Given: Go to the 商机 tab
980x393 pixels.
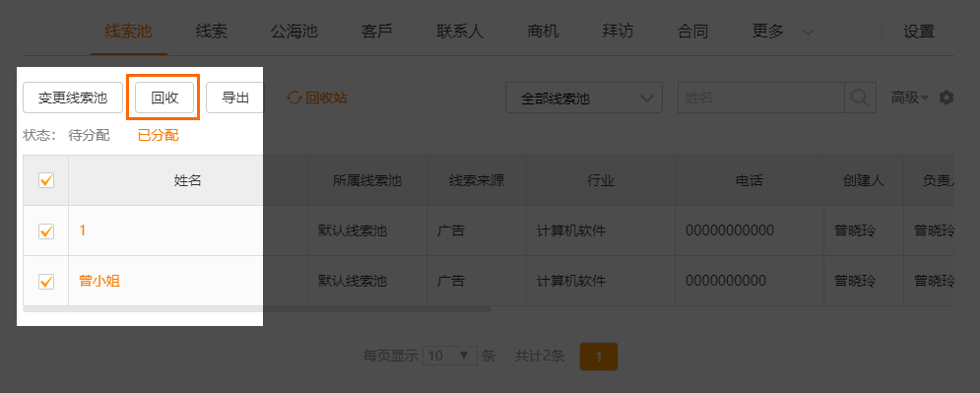Looking at the screenshot, I should (x=543, y=32).
